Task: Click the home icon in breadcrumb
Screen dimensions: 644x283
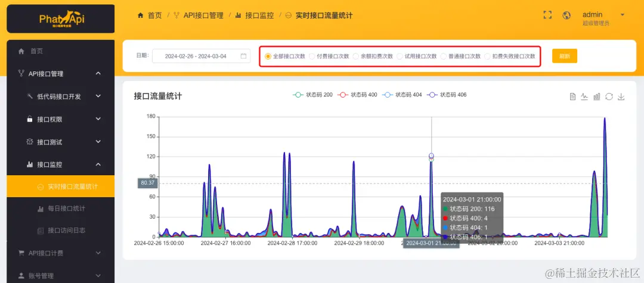Action: tap(141, 15)
